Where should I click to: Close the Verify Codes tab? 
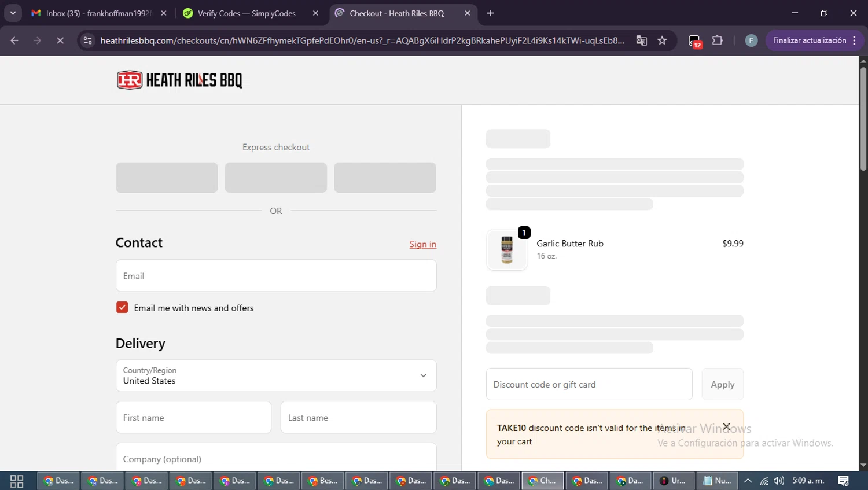pyautogui.click(x=315, y=13)
